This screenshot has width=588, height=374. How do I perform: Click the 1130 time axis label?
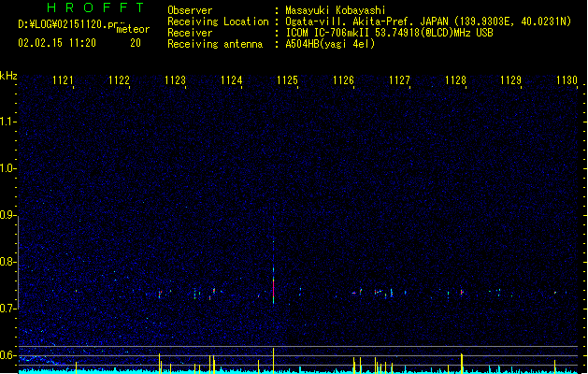[x=566, y=79]
